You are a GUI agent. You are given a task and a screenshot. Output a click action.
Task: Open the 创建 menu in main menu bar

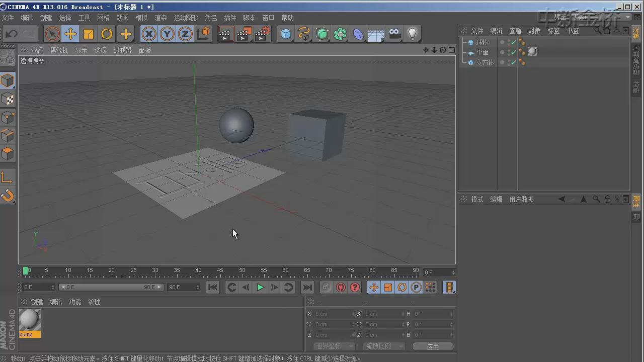[46, 18]
